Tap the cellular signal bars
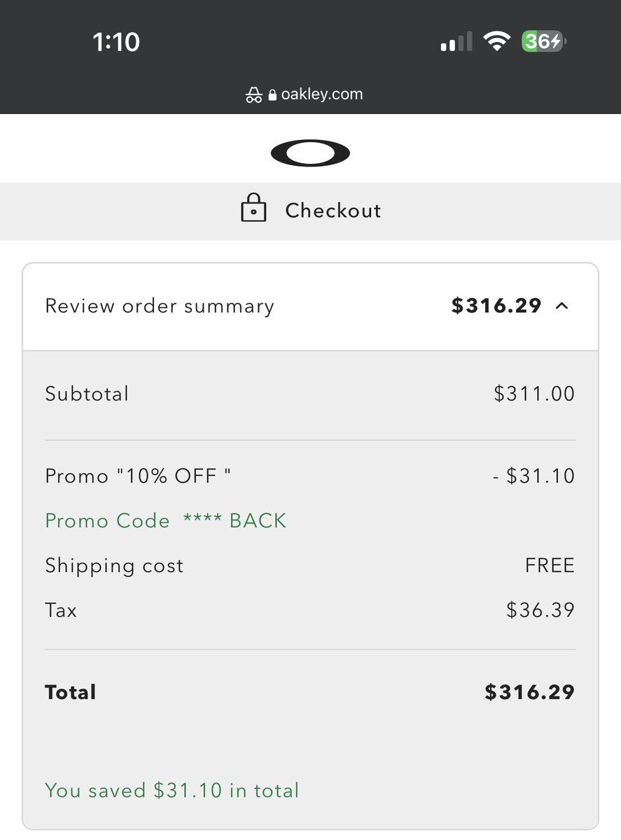 (456, 42)
